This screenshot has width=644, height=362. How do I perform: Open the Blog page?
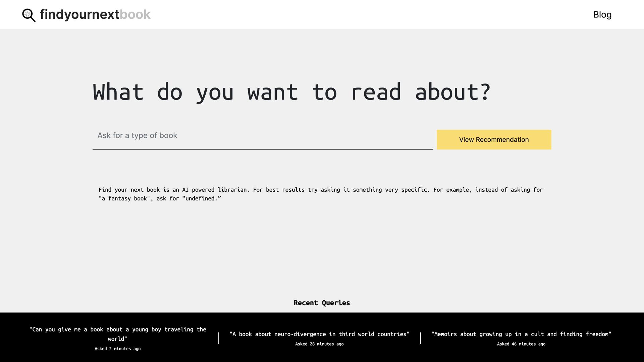[x=602, y=15]
